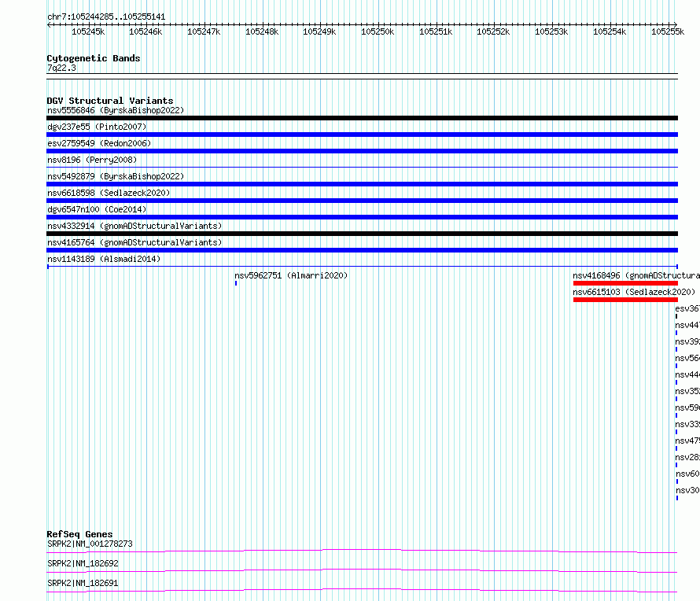Click the blue bar under nsv4165764
Screen dimensions: 700x601
362,250
